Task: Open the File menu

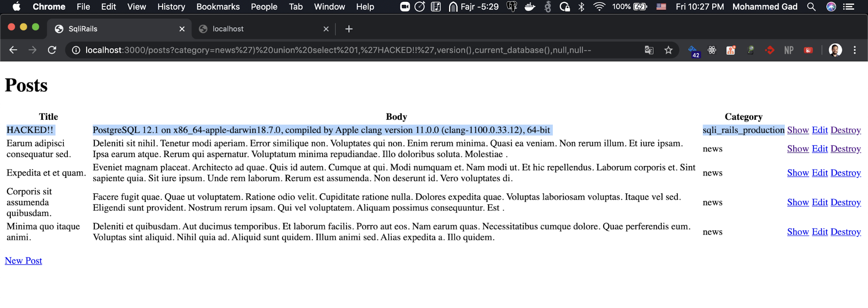Action: [83, 7]
